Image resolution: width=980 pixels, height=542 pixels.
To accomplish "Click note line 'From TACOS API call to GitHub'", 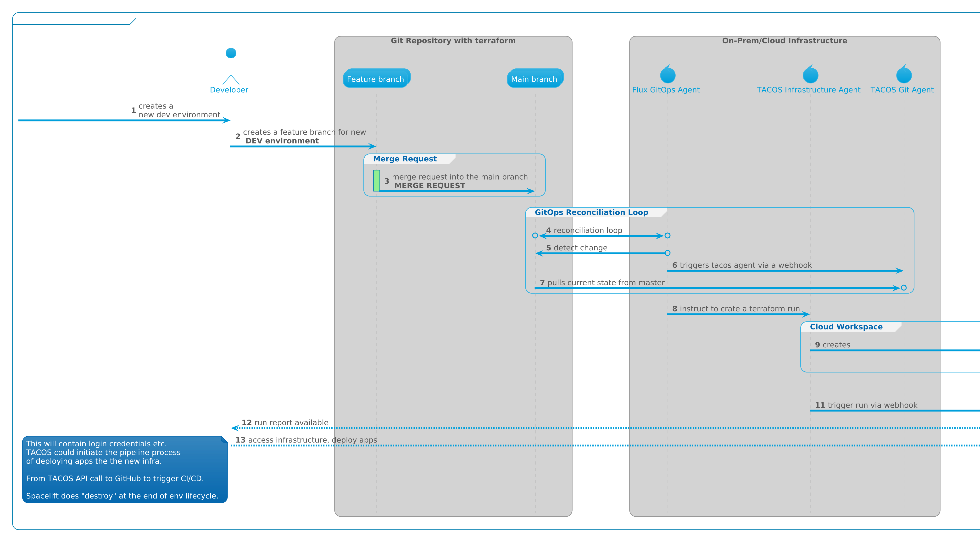I will coord(115,479).
